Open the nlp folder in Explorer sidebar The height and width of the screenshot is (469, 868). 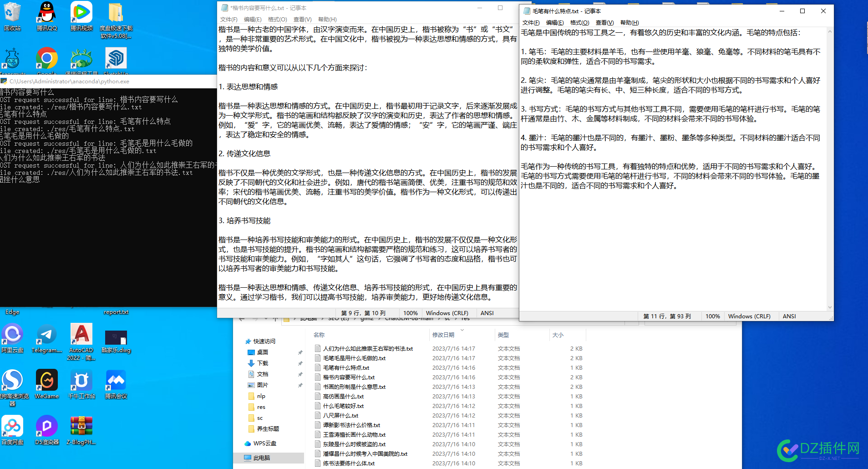click(257, 396)
